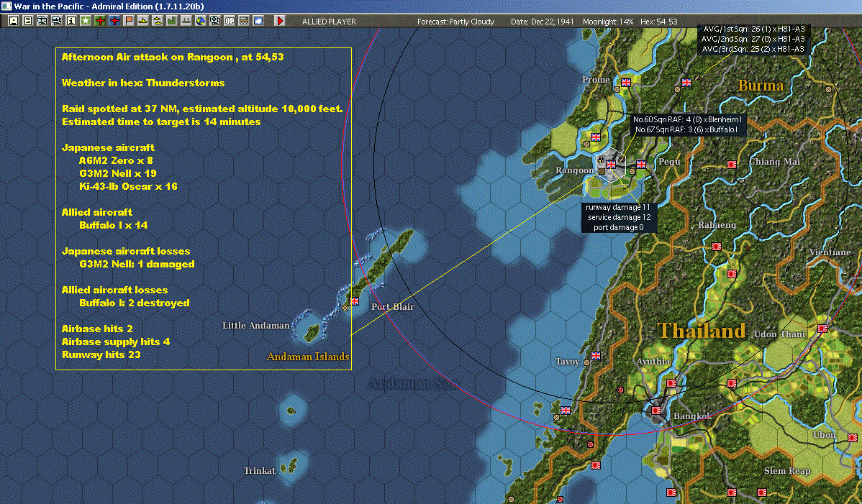
Task: Select the British flag at Port Blair
Action: click(354, 301)
